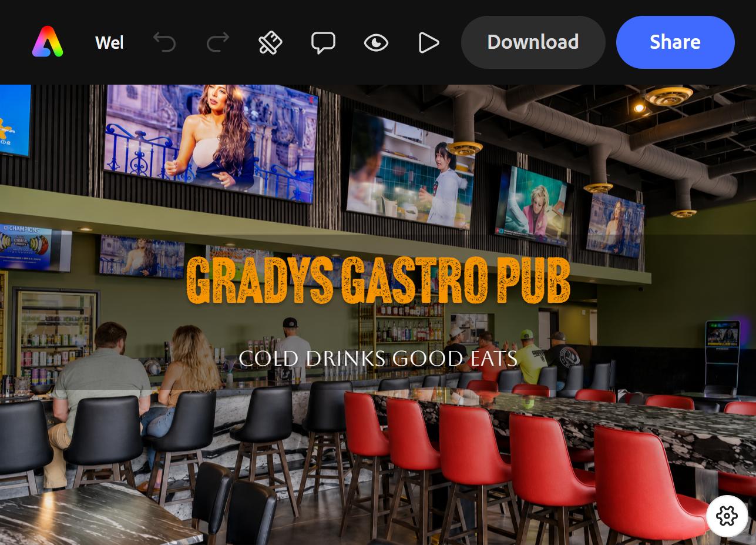The width and height of the screenshot is (756, 545).
Task: Open the settings gear icon
Action: pyautogui.click(x=727, y=516)
